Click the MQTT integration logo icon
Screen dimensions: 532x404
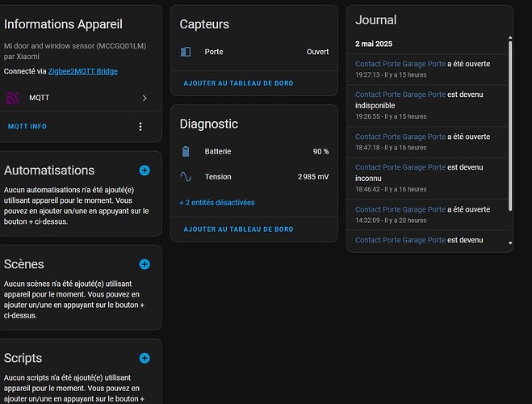pyautogui.click(x=12, y=98)
